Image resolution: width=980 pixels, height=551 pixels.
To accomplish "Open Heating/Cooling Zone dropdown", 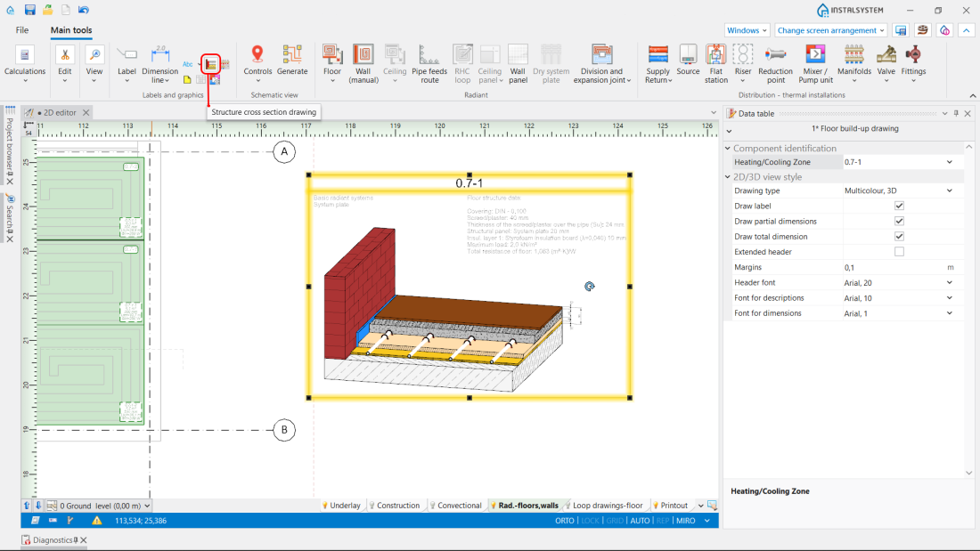I will [x=950, y=162].
